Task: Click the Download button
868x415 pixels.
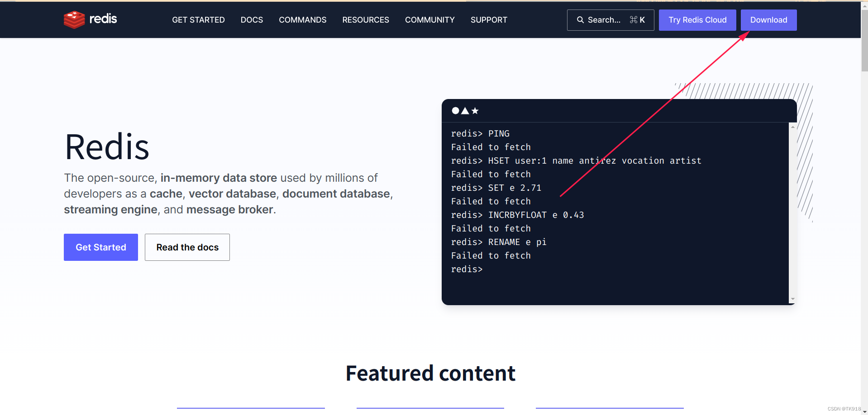Action: 768,20
